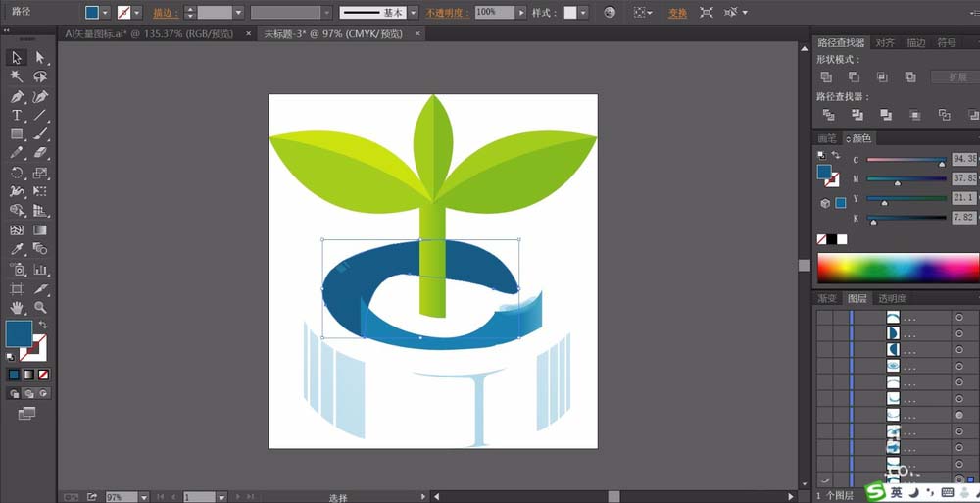The image size is (980, 503).
Task: Click the 不透明度 link
Action: point(448,13)
